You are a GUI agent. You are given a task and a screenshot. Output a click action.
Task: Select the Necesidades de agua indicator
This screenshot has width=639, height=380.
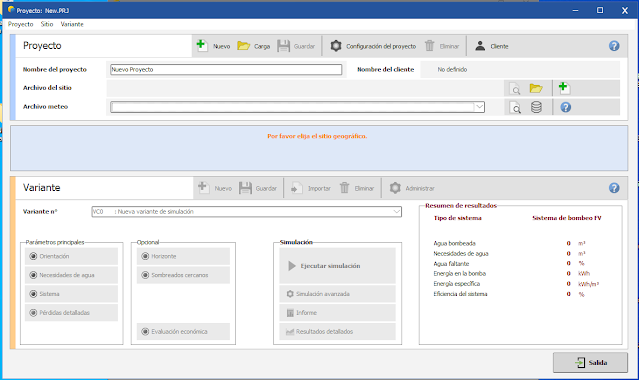pyautogui.click(x=33, y=275)
